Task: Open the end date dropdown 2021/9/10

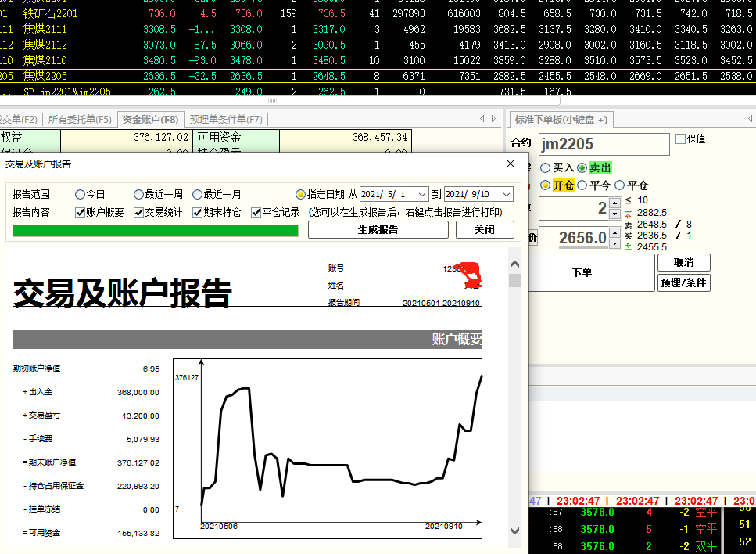Action: (507, 195)
